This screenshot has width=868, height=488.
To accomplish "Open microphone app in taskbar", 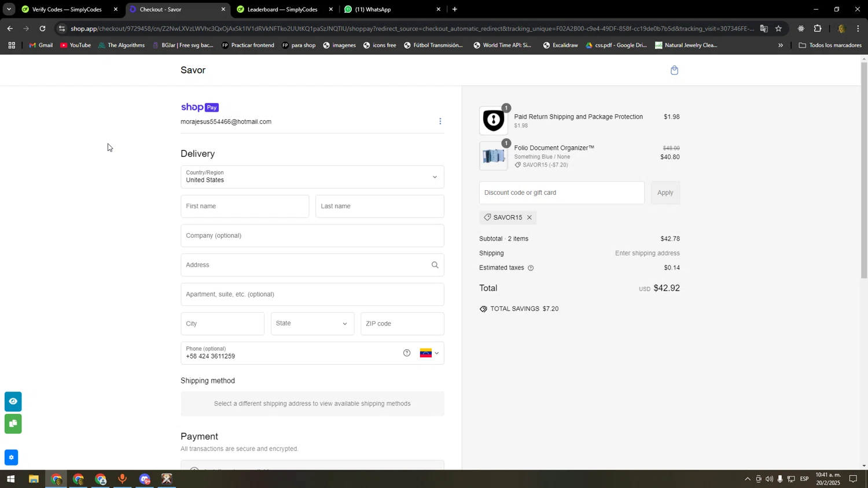I will pos(122,479).
